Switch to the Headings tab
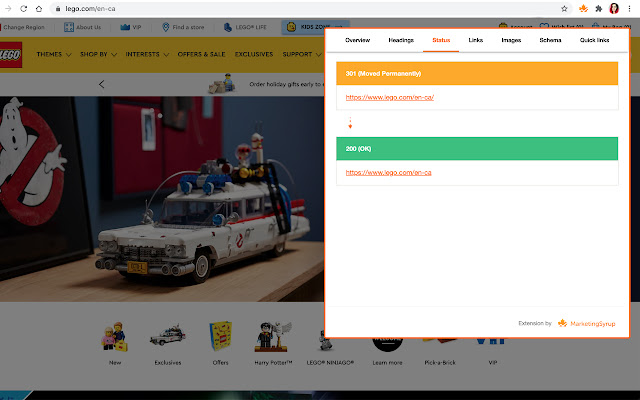Image resolution: width=640 pixels, height=400 pixels. 401,40
